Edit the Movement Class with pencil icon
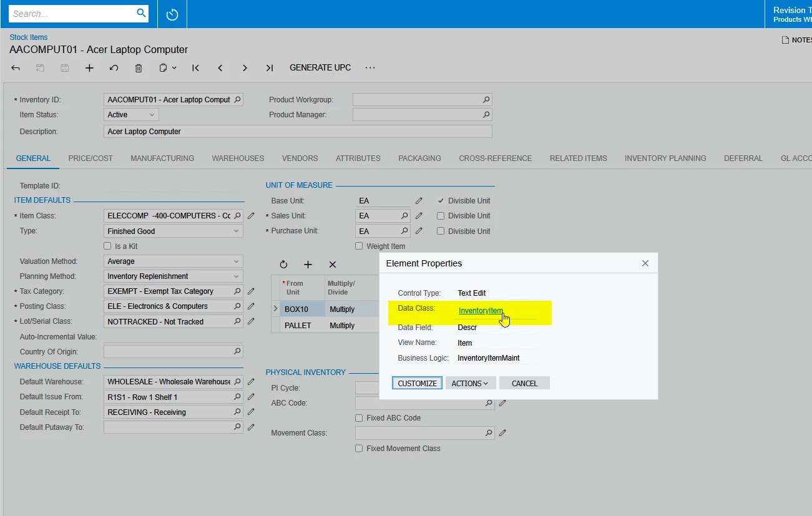812x516 pixels. click(x=502, y=433)
